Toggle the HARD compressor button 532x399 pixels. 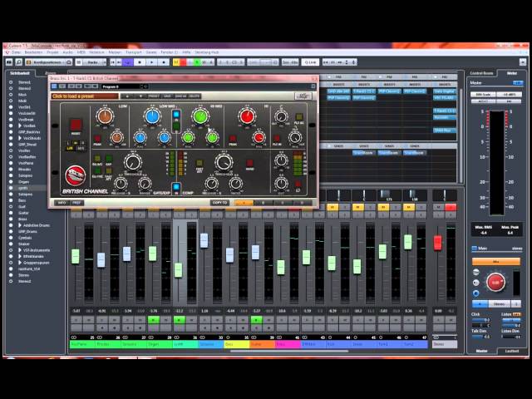[x=249, y=163]
